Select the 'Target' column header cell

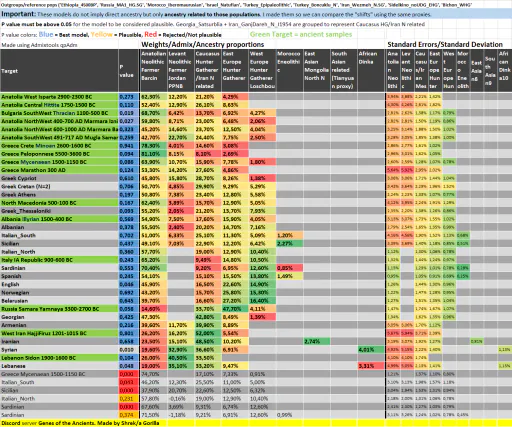tap(59, 71)
